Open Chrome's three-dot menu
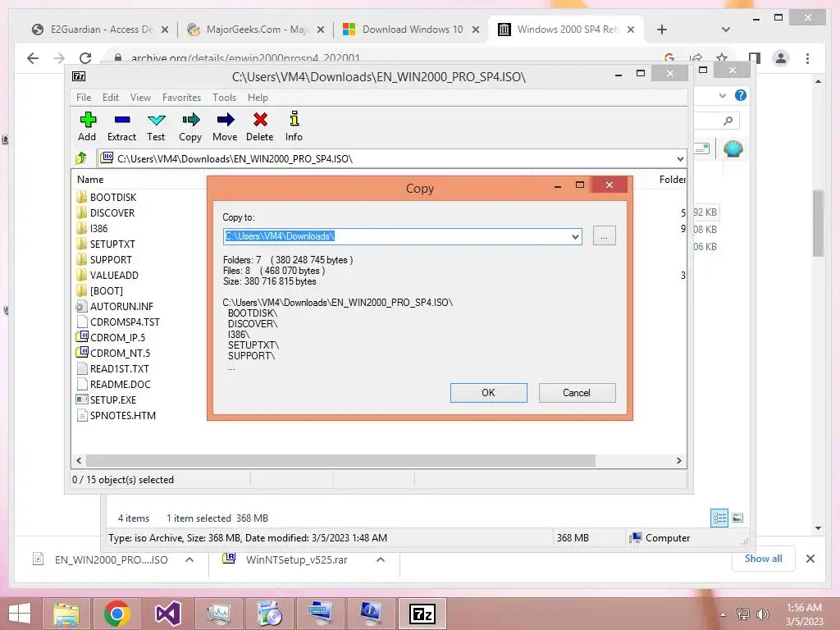Image resolution: width=840 pixels, height=630 pixels. [x=807, y=58]
